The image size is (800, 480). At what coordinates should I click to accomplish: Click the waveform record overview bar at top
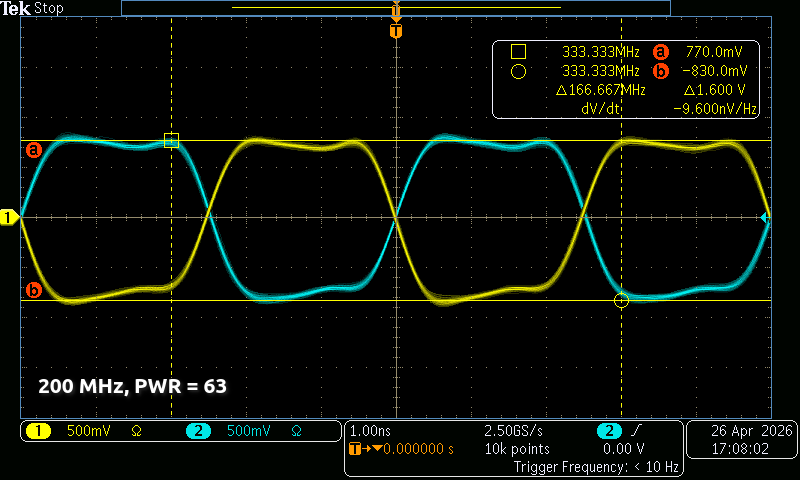(x=396, y=8)
